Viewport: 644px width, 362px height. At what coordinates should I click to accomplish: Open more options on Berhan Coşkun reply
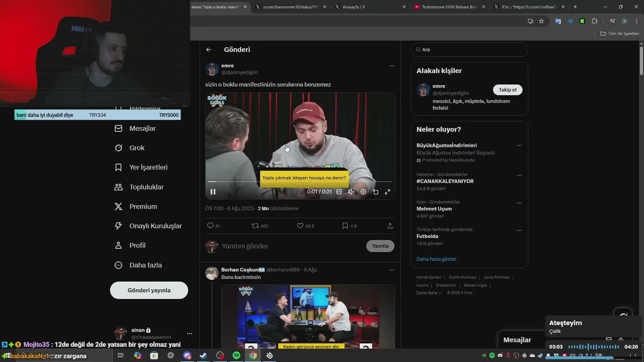tap(391, 270)
